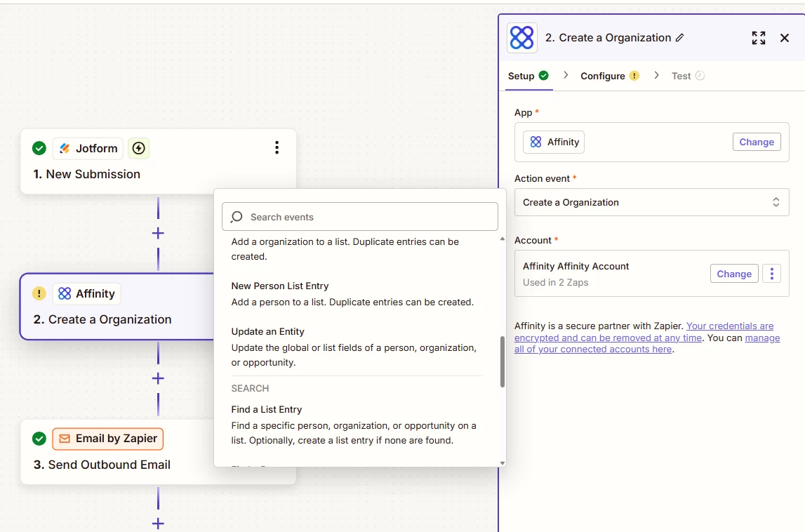This screenshot has height=532, width=805.
Task: Click the Affinity step warning icon
Action: [39, 293]
